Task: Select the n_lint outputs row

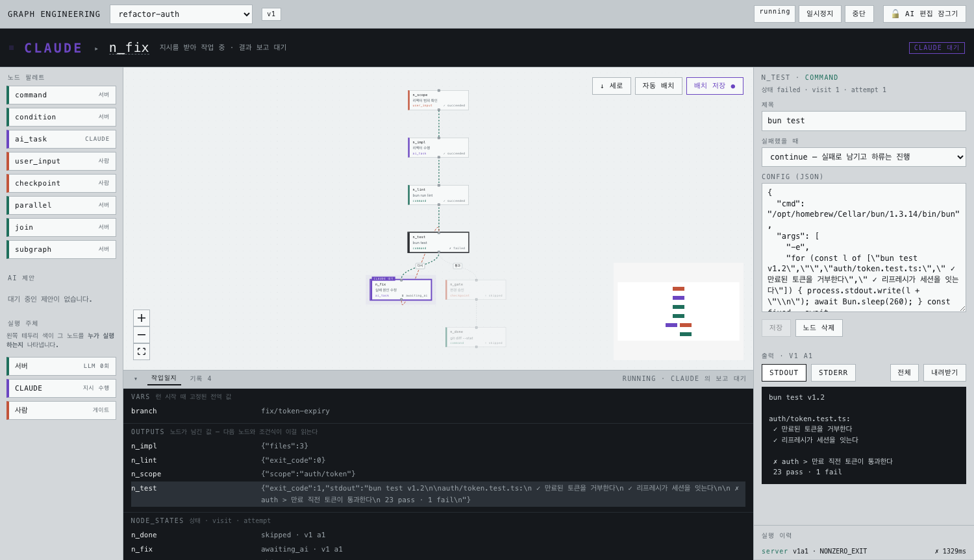Action: pos(438,461)
